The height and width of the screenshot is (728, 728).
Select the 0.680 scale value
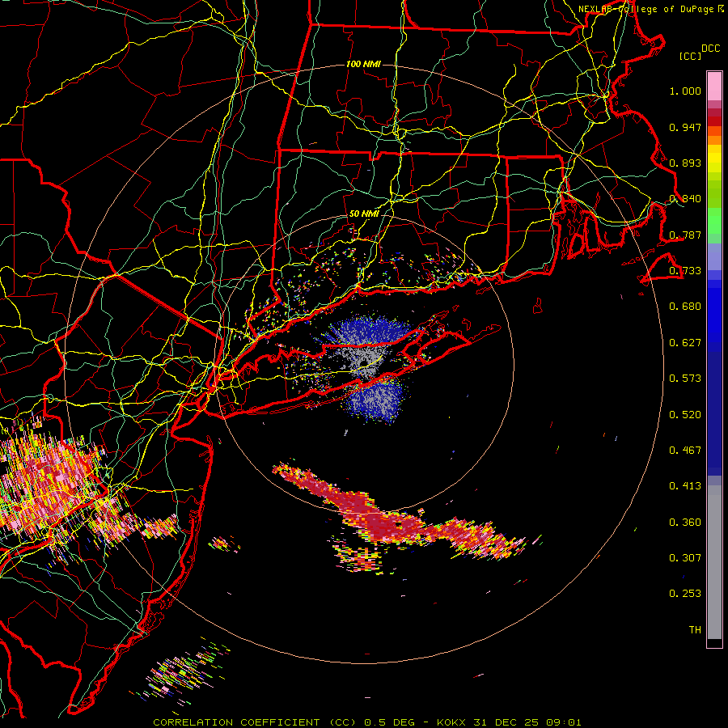(x=685, y=307)
